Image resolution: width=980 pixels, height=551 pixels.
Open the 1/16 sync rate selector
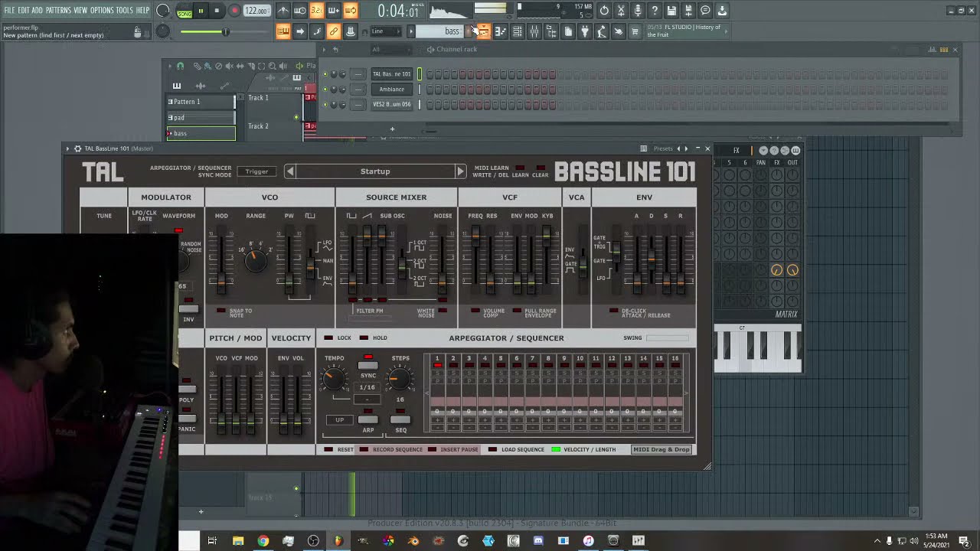tap(367, 387)
